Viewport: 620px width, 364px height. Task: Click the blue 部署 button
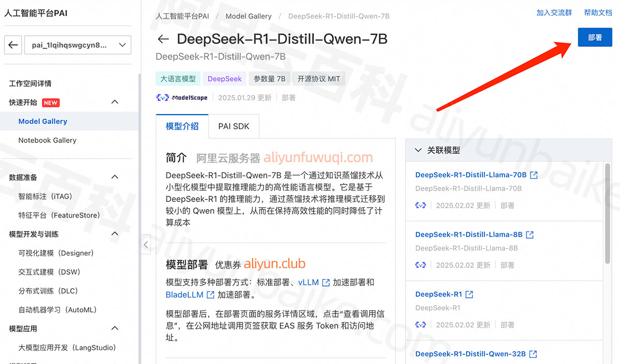coord(595,38)
